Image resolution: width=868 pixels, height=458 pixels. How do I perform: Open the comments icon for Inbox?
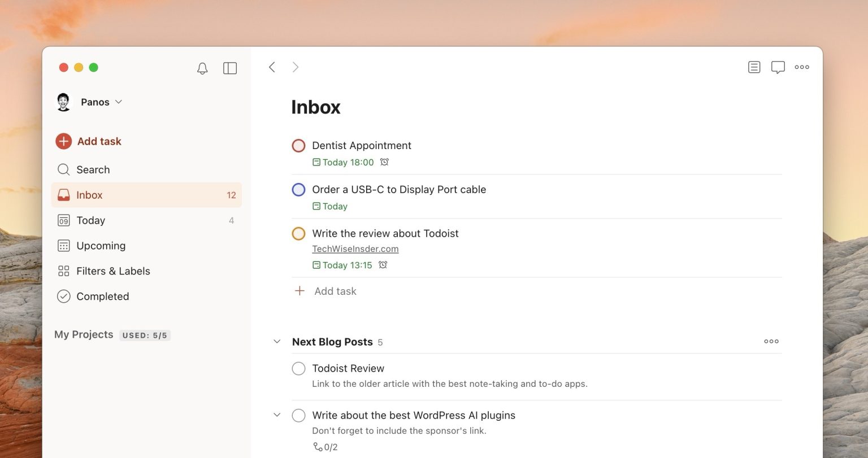(x=778, y=67)
